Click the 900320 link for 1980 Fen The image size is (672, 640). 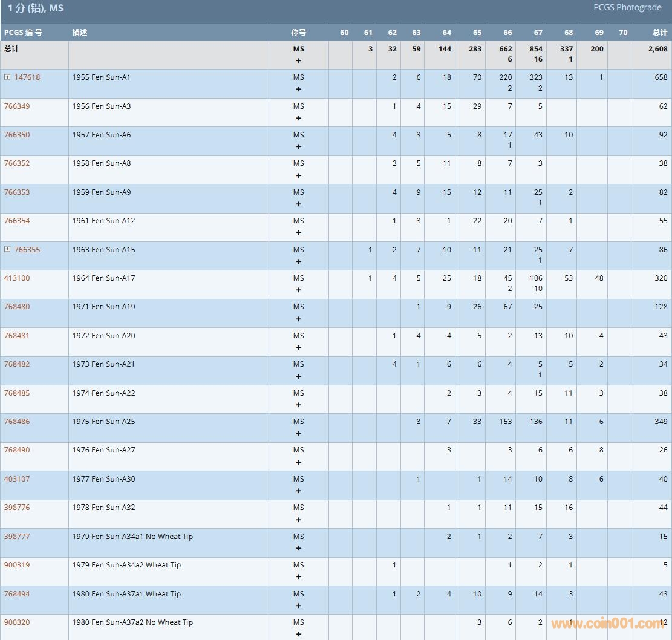(x=17, y=622)
